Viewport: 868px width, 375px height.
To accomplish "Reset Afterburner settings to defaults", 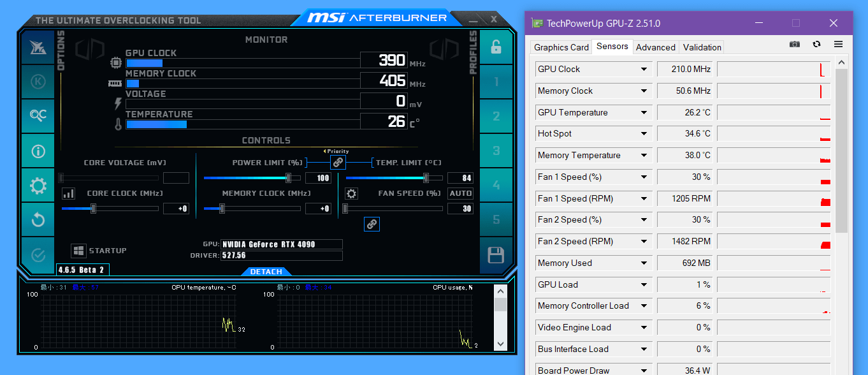I will [x=38, y=220].
